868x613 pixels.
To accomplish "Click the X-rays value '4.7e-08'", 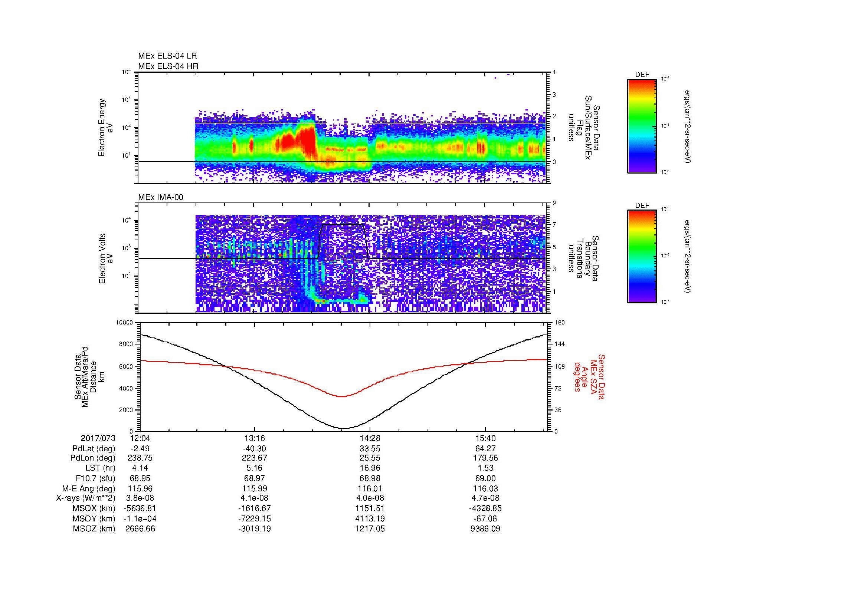I will (485, 498).
